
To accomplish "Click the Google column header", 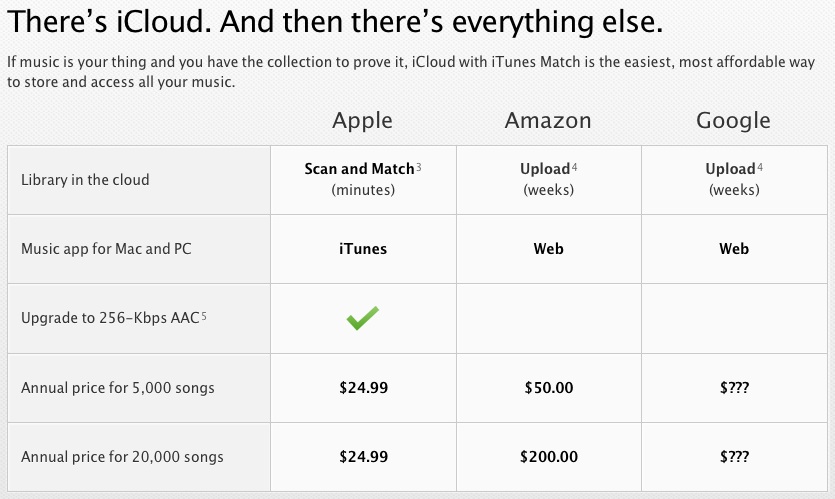I will 733,121.
